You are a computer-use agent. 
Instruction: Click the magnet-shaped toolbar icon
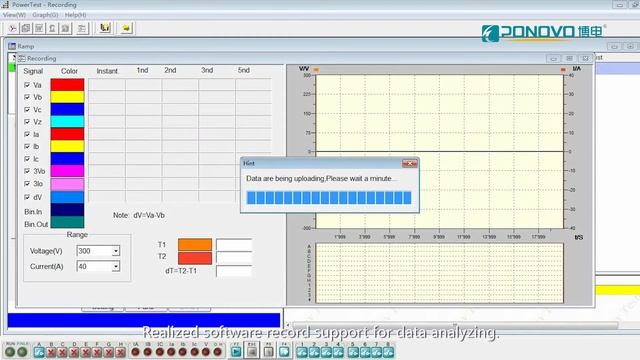(105, 28)
